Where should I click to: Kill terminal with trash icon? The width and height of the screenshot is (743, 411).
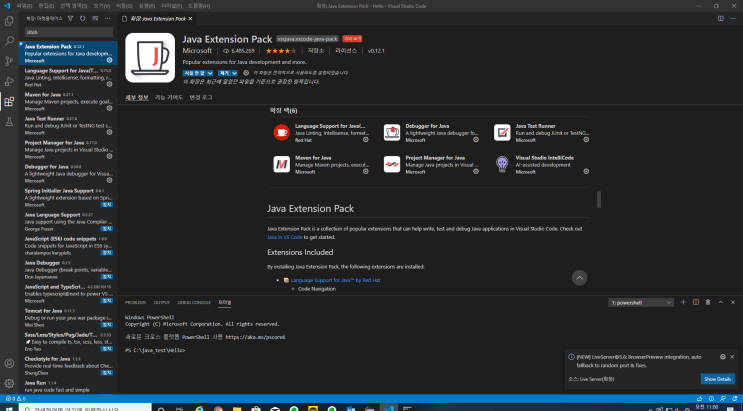click(x=708, y=302)
